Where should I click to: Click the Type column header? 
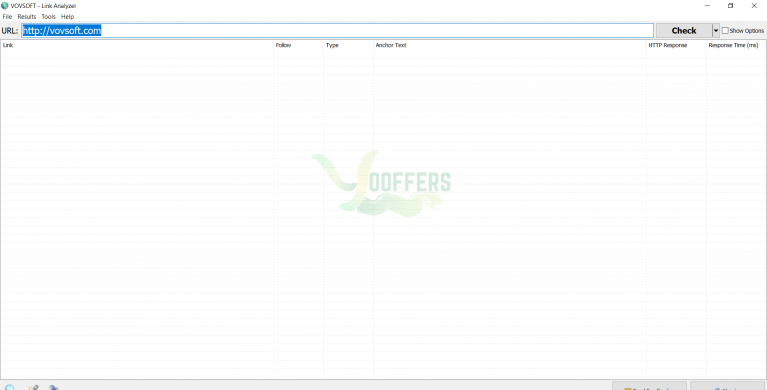click(x=348, y=45)
